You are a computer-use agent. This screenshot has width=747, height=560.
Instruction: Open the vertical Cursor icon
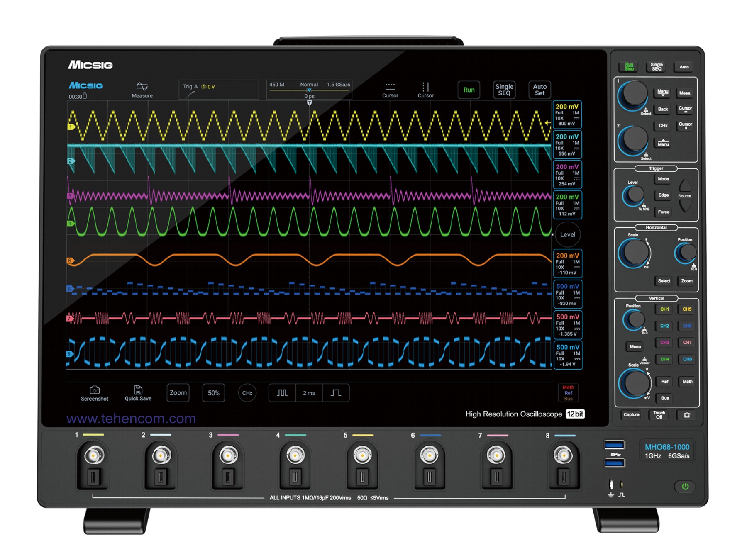point(425,90)
